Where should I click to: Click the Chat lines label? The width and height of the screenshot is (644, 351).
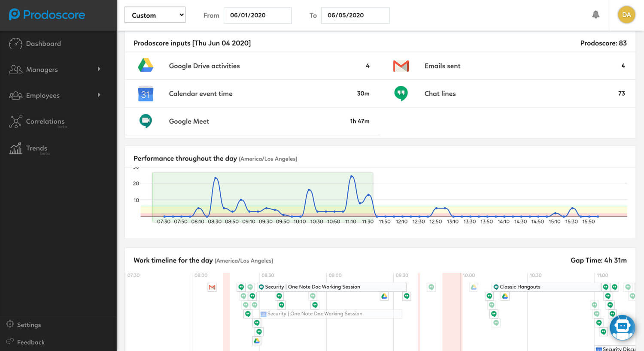[440, 94]
